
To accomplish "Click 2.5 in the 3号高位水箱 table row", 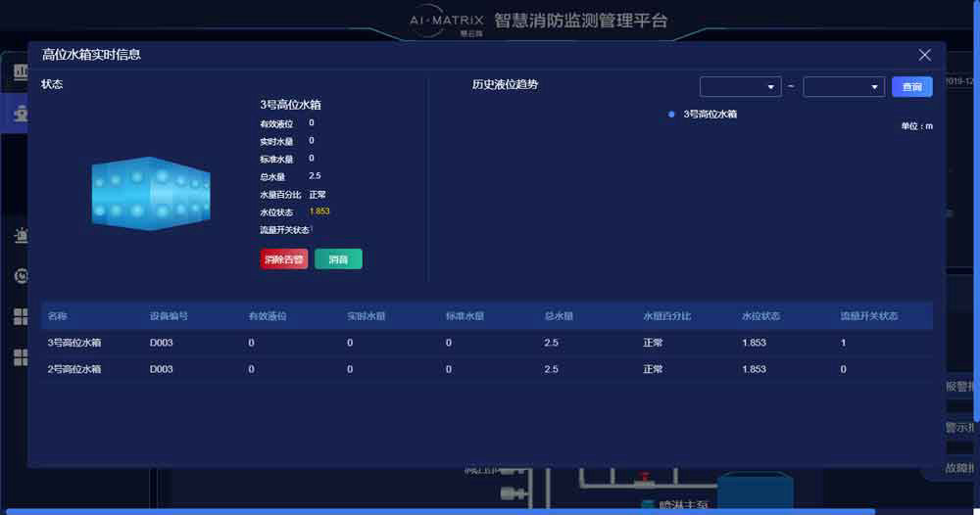I will point(551,343).
